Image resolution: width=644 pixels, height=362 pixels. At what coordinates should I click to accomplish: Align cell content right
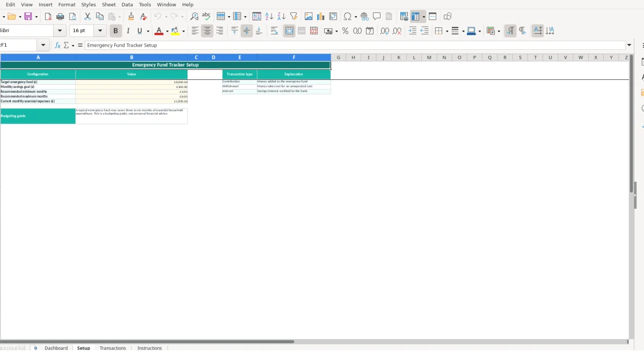tap(219, 31)
